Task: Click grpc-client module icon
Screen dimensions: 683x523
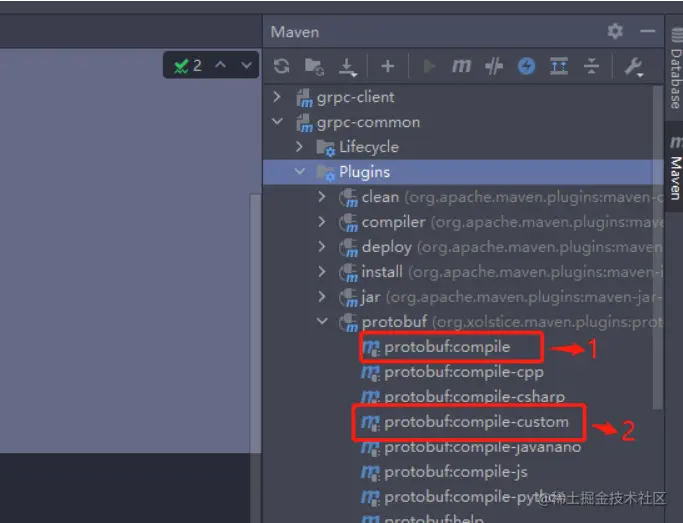Action: click(x=304, y=98)
